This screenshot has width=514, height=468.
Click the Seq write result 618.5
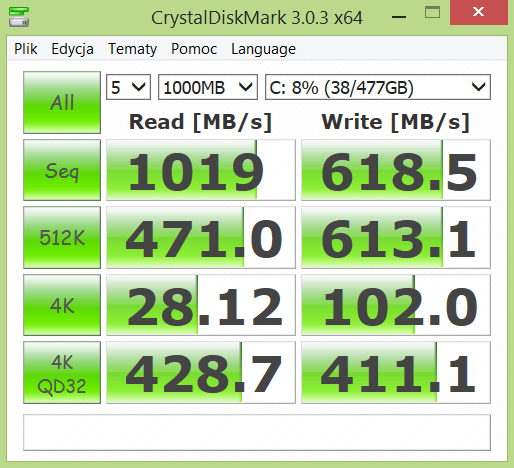pos(396,170)
